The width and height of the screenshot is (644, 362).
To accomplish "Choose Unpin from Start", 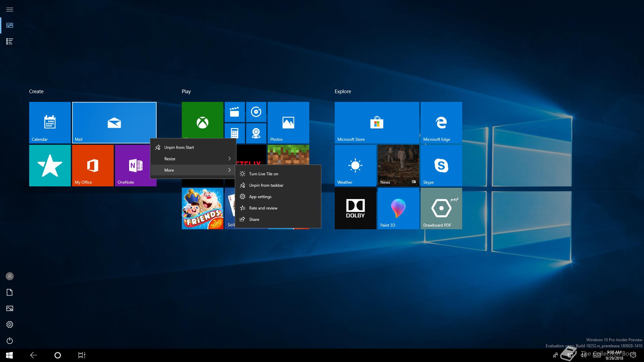I will (x=193, y=147).
